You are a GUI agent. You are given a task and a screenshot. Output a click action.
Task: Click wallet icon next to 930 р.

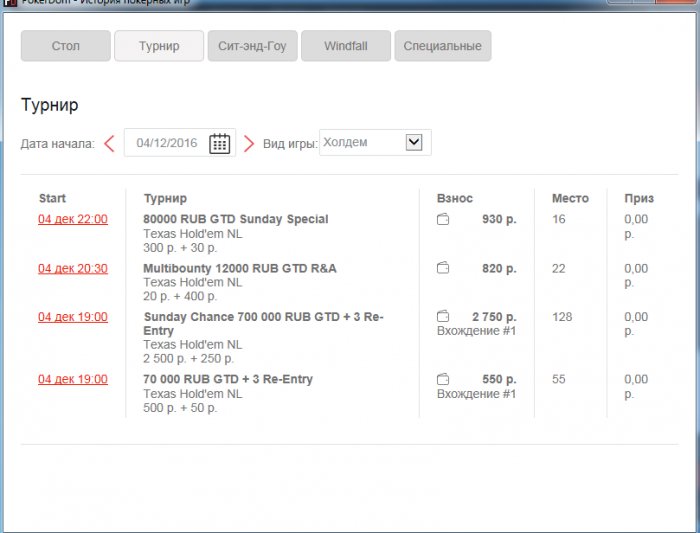pos(443,219)
